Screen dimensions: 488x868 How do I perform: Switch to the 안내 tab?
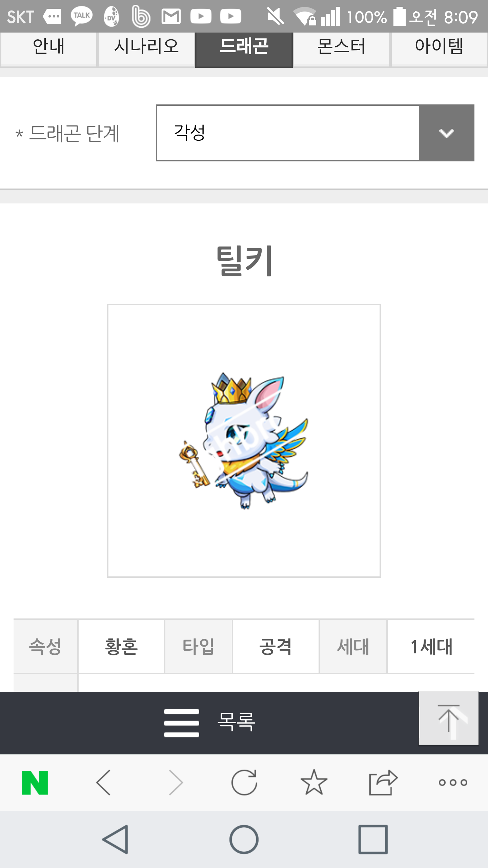(49, 47)
